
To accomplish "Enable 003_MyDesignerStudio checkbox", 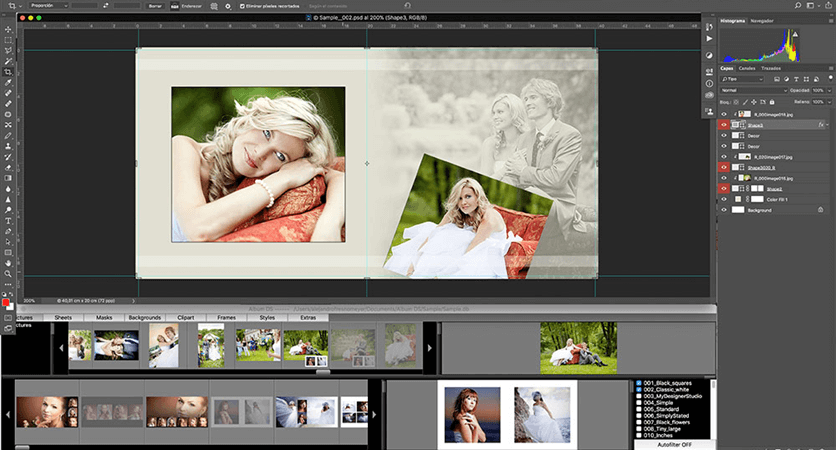I will pyautogui.click(x=639, y=396).
